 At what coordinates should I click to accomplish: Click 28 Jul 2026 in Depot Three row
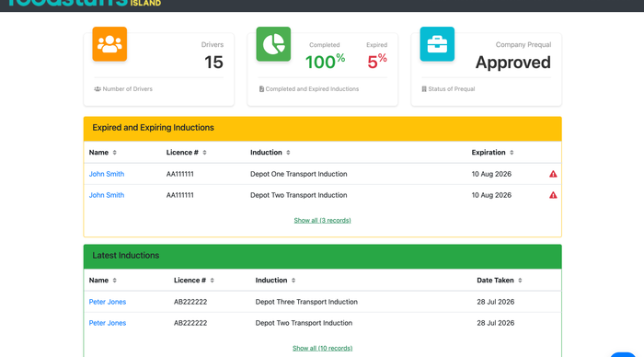click(x=495, y=302)
